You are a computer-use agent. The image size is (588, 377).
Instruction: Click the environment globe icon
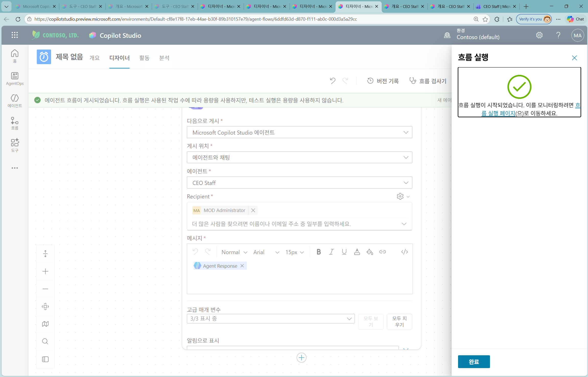pos(447,35)
